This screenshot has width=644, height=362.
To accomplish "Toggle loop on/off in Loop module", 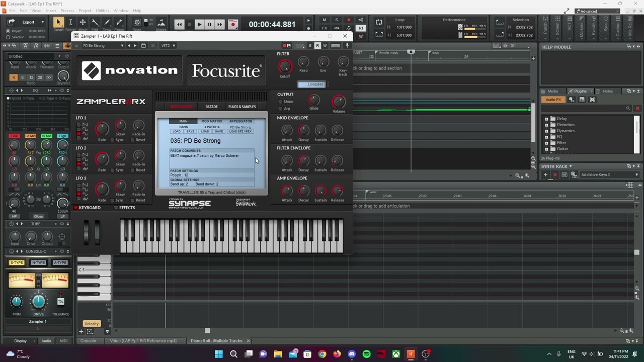I will (379, 23).
